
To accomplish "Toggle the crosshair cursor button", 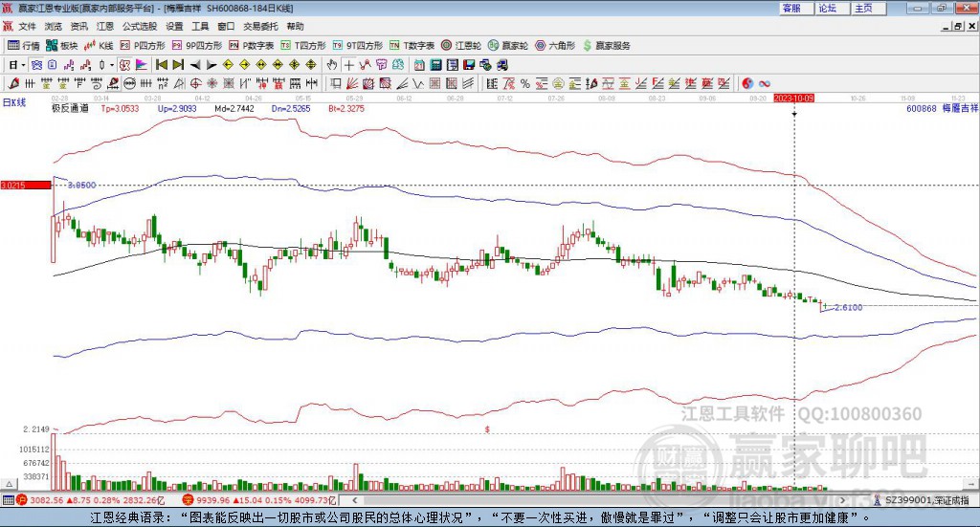I will tap(348, 65).
